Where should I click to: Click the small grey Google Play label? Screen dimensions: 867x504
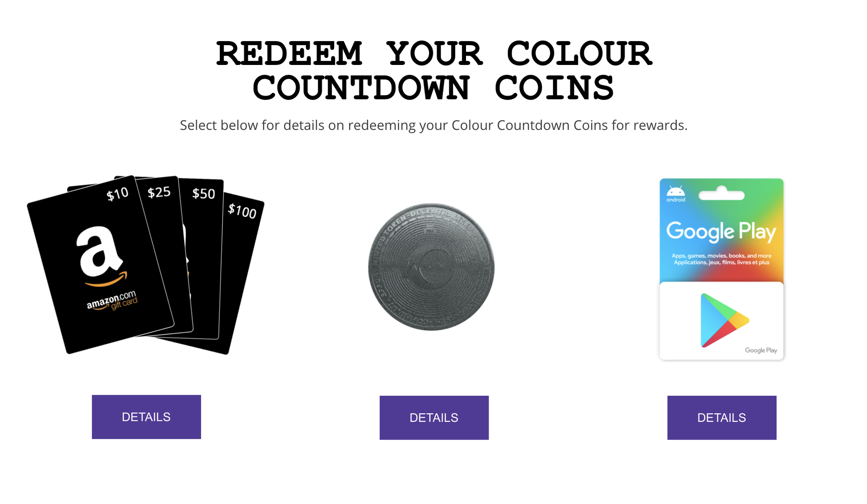point(761,351)
